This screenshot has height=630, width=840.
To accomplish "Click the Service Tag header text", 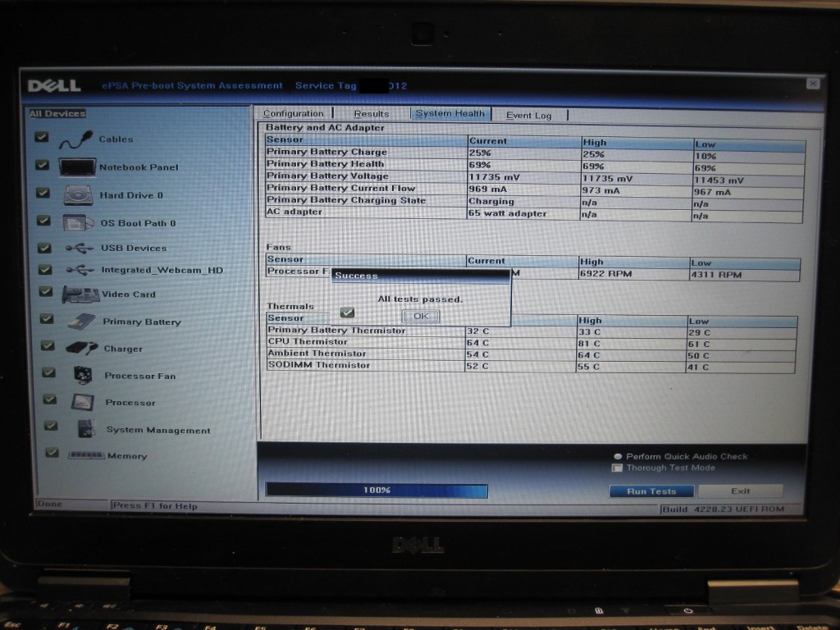I will tap(351, 85).
